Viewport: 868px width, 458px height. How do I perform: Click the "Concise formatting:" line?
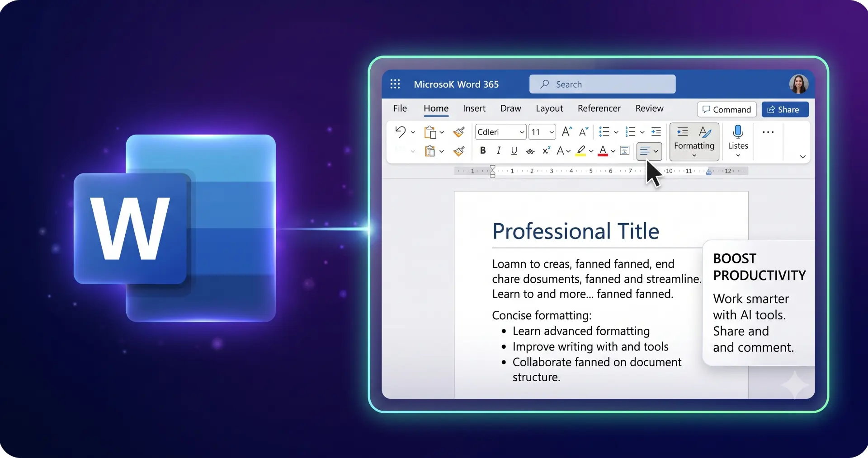coord(542,315)
